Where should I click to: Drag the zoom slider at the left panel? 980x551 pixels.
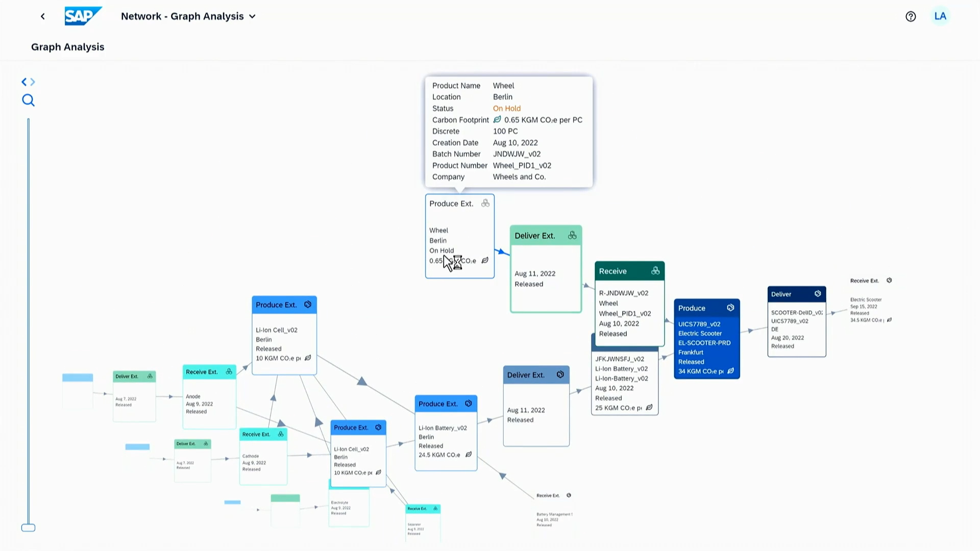coord(28,528)
